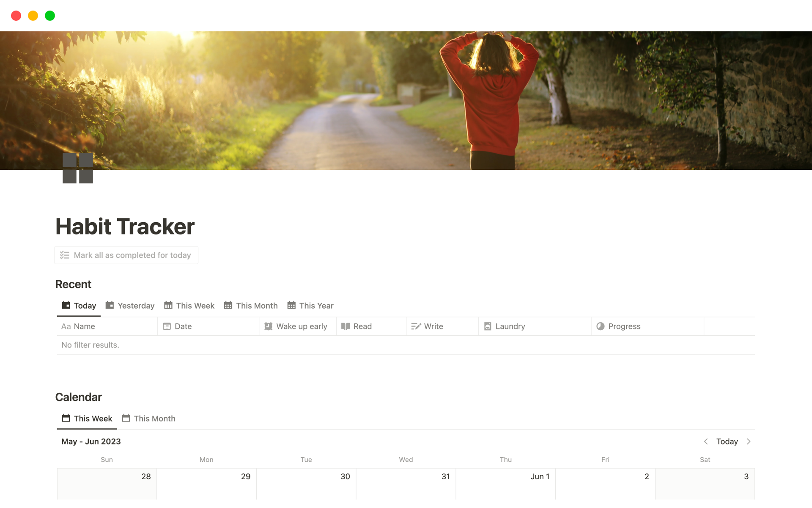The width and height of the screenshot is (812, 508).
Task: Select the Jun 1 calendar day cell
Action: (505, 484)
